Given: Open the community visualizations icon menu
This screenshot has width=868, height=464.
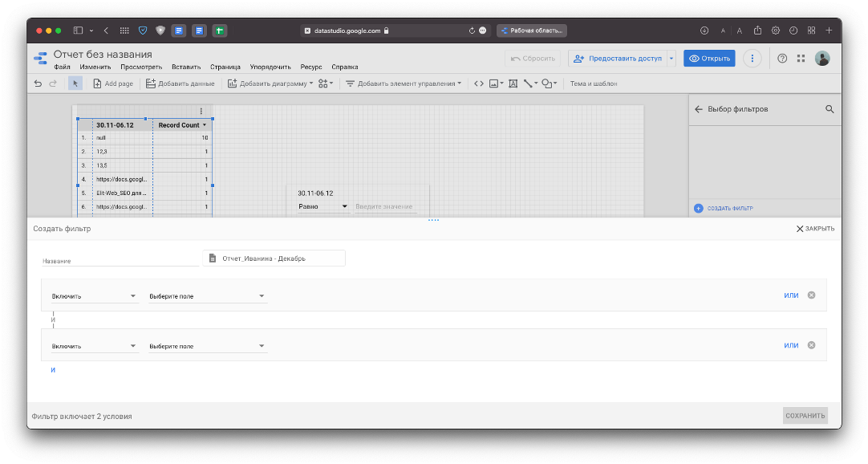Looking at the screenshot, I should (x=326, y=83).
